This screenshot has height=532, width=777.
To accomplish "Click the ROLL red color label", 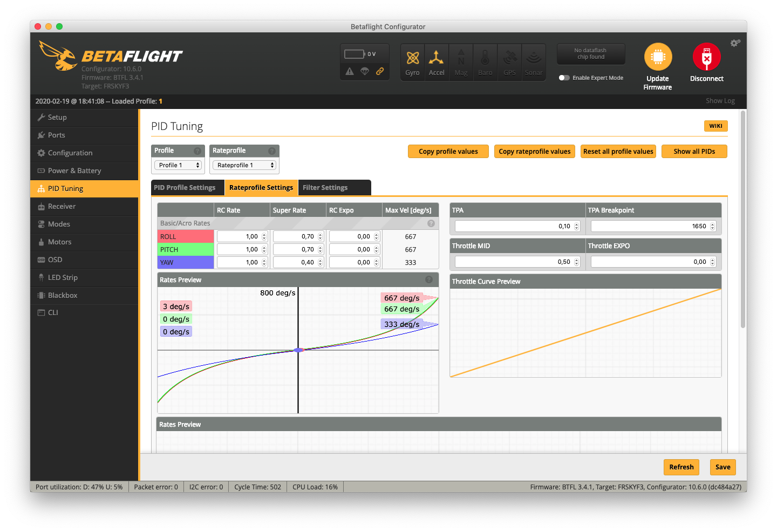I will 186,236.
